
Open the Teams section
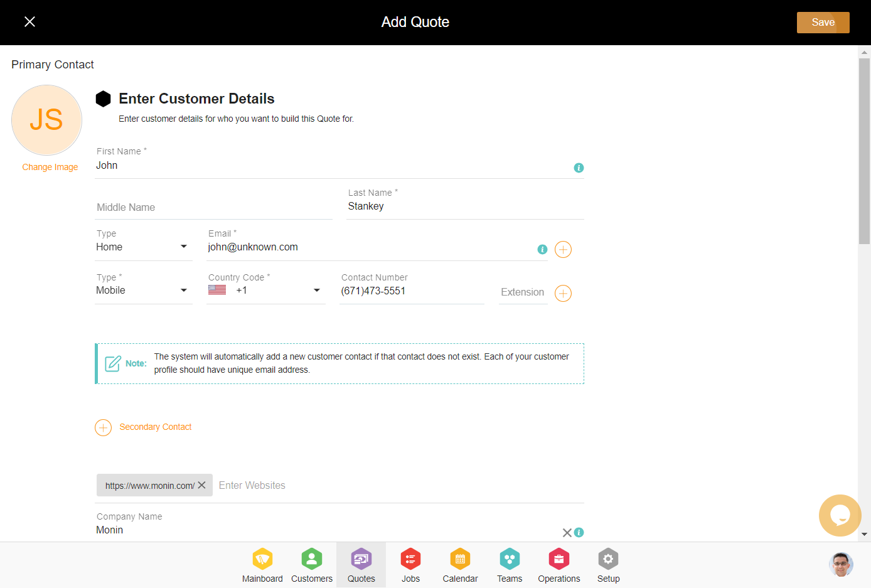point(510,565)
